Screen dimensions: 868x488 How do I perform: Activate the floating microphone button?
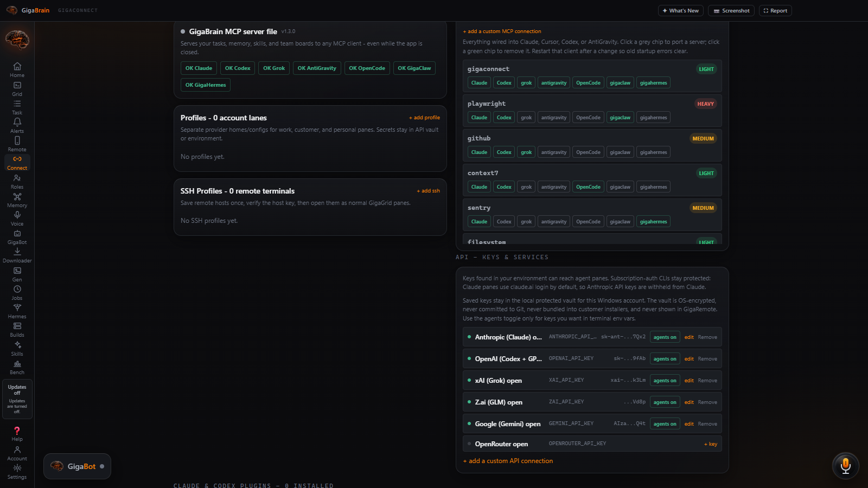[x=845, y=466]
